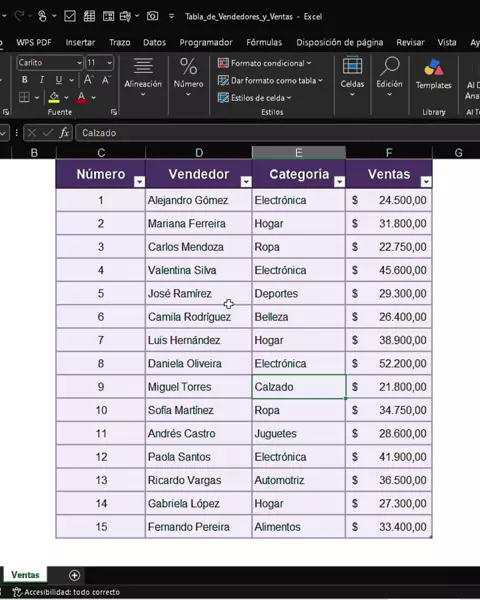Open the Vendedor column filter dropdown
The image size is (480, 600).
pyautogui.click(x=246, y=182)
